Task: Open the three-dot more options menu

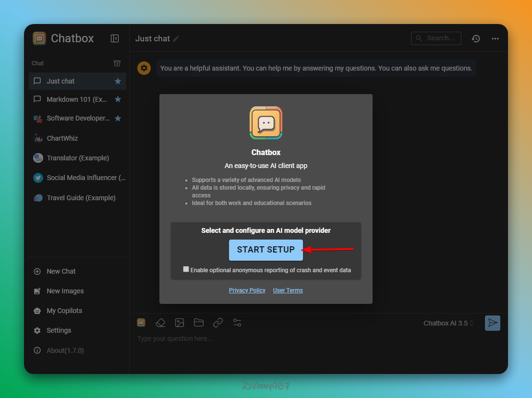Action: pyautogui.click(x=495, y=38)
